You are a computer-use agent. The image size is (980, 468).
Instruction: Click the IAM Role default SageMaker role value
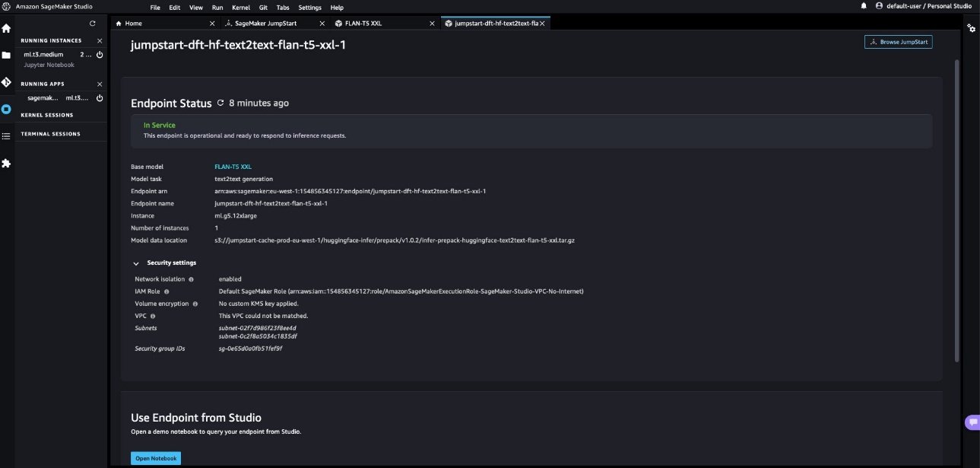(x=401, y=291)
